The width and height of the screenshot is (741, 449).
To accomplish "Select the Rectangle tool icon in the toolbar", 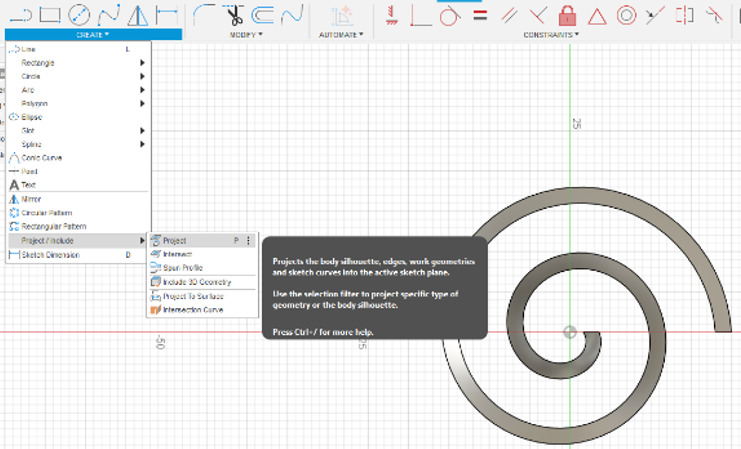I will [50, 15].
